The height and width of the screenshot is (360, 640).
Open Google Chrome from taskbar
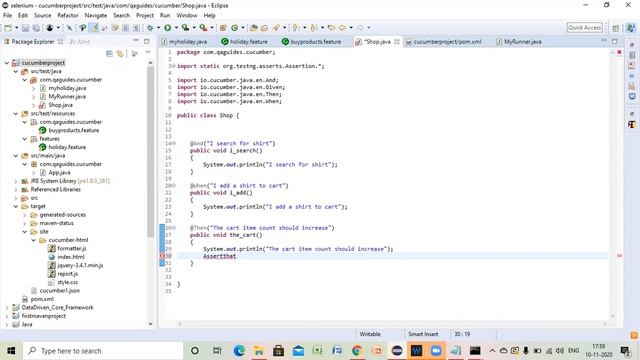pyautogui.click(x=357, y=351)
